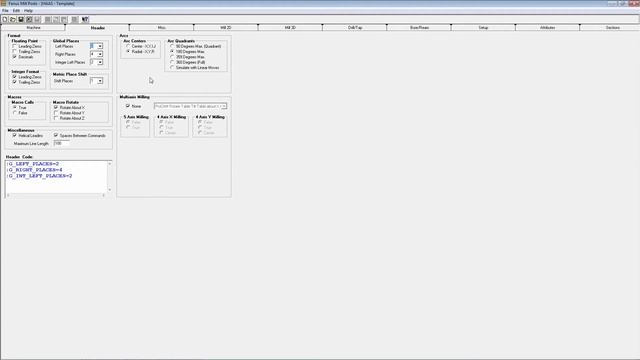Screen dimensions: 640x360
Task: Open the Help menu
Action: [x=28, y=11]
